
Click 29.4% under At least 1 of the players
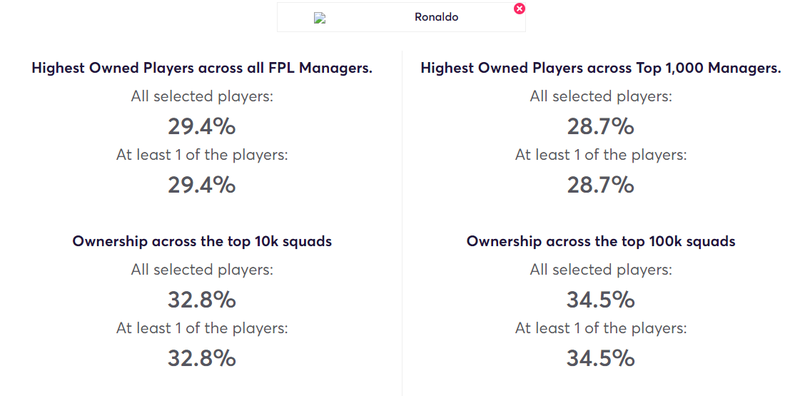tap(202, 185)
